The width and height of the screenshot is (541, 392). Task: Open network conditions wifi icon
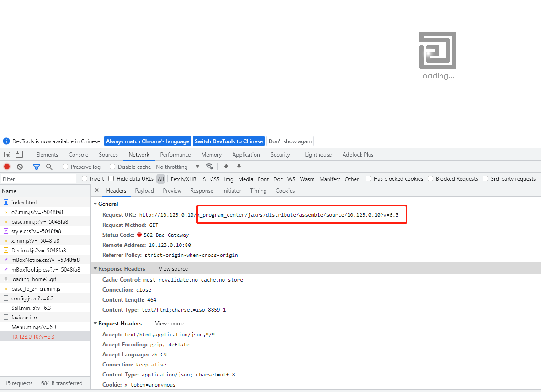pos(209,167)
